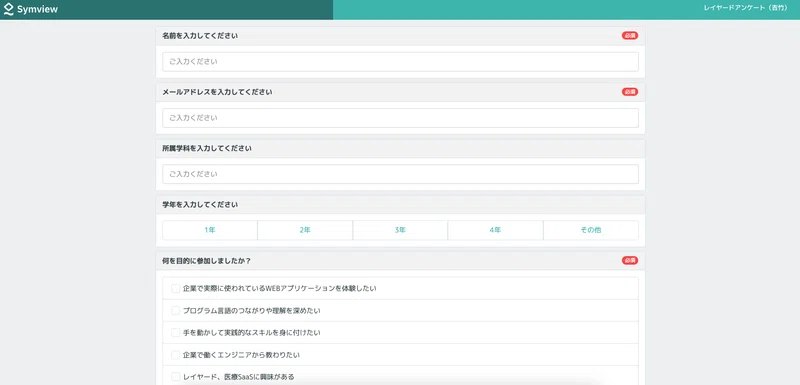Check 企業で実際に使われているWEBアプリケーションを体験したい
This screenshot has height=385, width=800.
coord(176,289)
